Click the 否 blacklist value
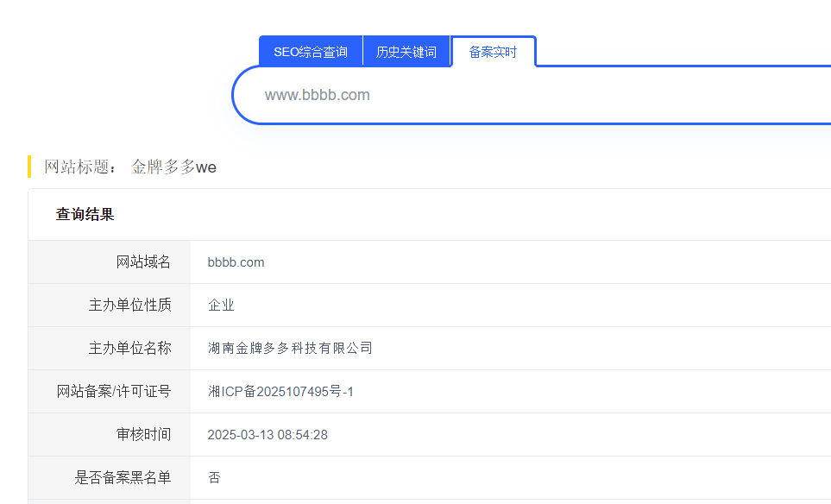 coord(214,477)
